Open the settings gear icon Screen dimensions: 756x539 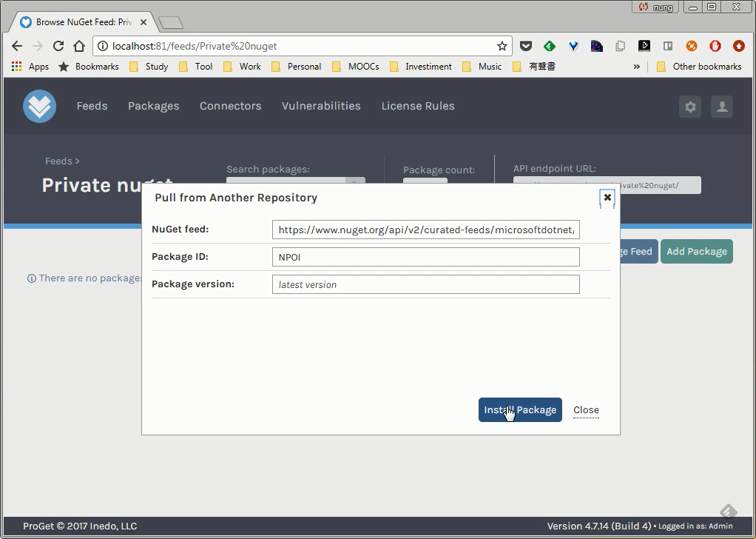pyautogui.click(x=690, y=107)
